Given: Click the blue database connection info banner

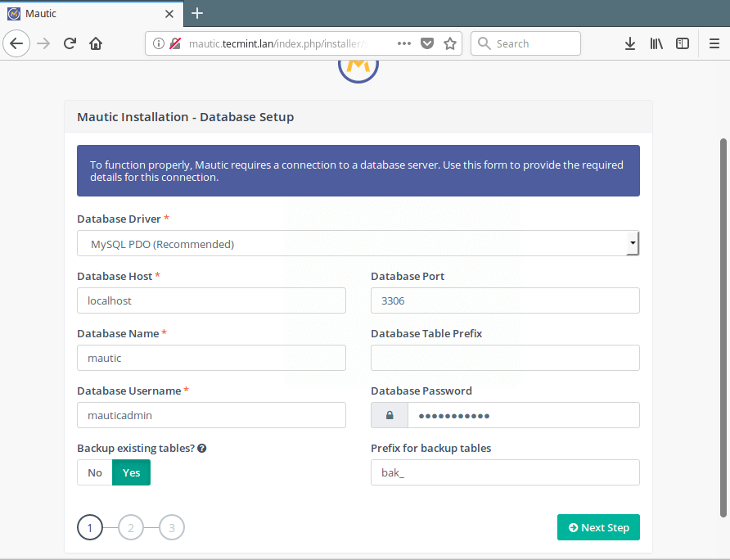Looking at the screenshot, I should [x=358, y=170].
